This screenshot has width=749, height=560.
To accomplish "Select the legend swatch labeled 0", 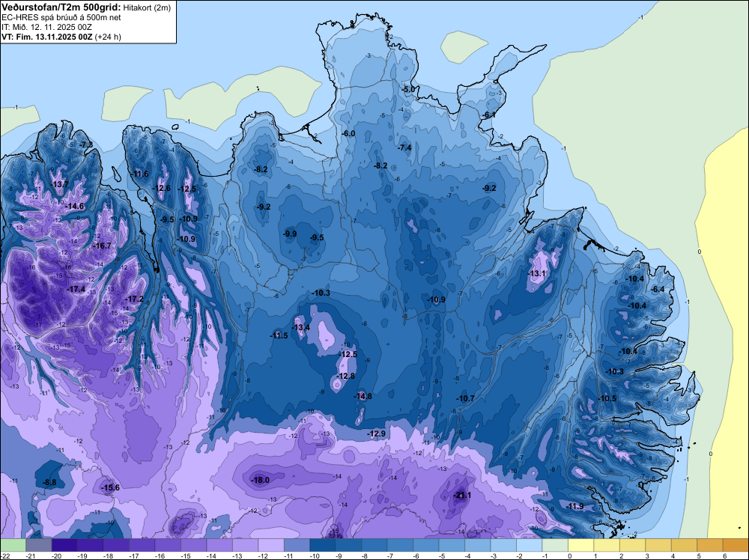I will [581, 545].
